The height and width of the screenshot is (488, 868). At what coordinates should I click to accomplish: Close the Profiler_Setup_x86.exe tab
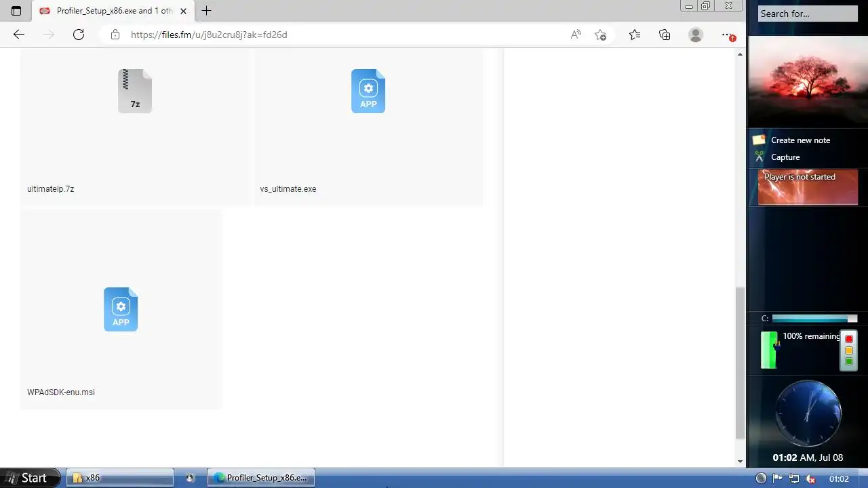(x=183, y=11)
